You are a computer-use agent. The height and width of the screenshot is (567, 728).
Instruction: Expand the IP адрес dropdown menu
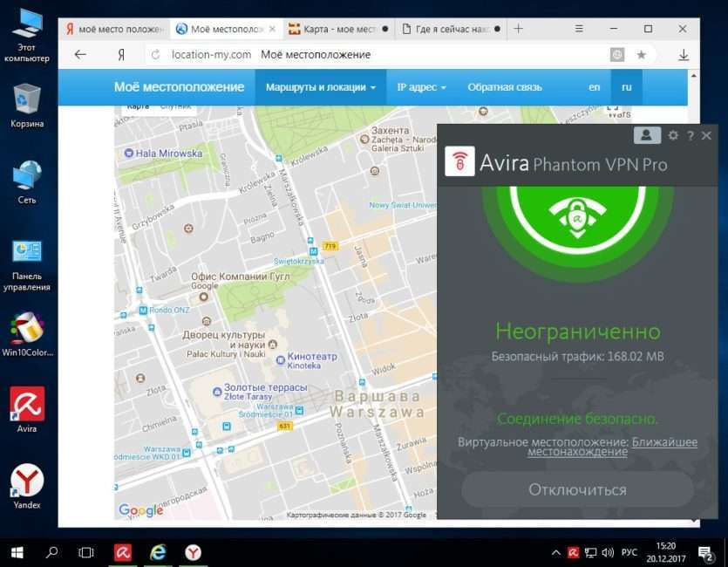[x=421, y=87]
